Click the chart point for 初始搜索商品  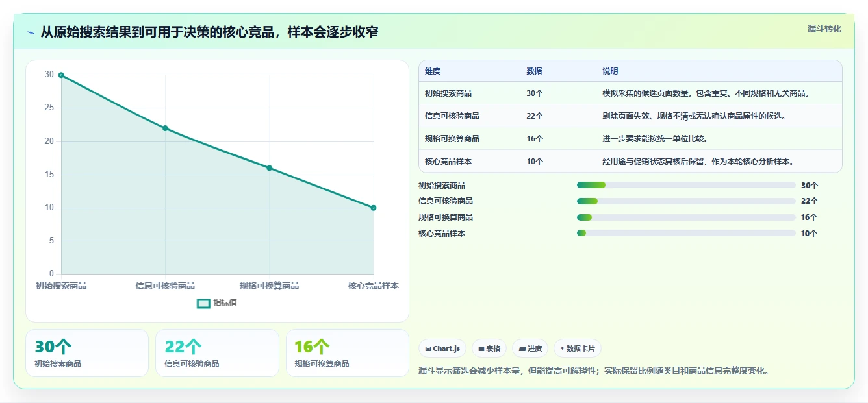pyautogui.click(x=61, y=75)
